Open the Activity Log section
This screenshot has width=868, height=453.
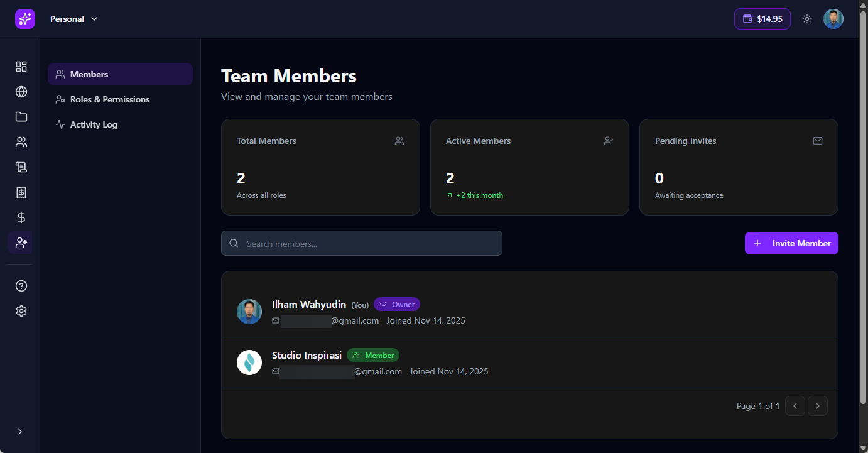tap(94, 124)
